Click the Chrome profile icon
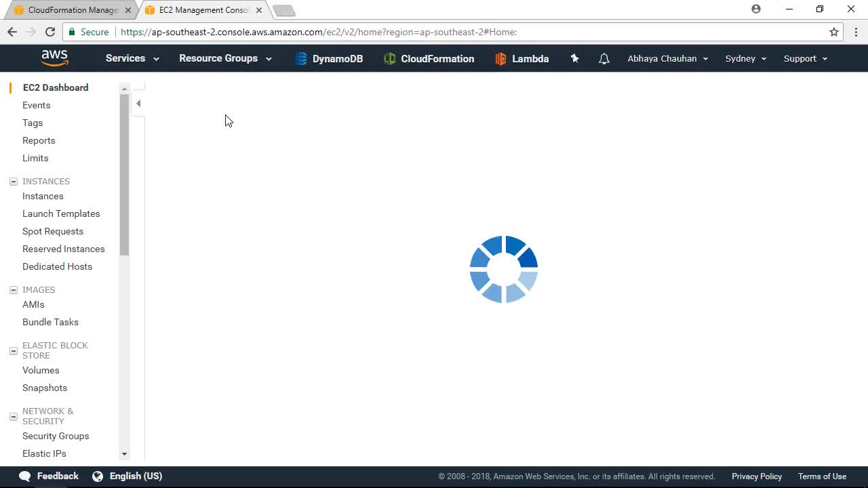Viewport: 868px width, 488px height. [x=756, y=9]
